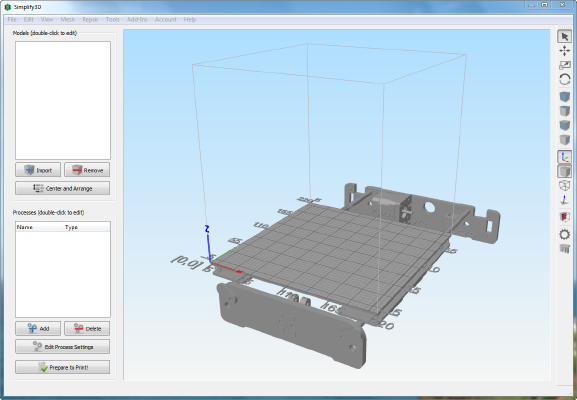This screenshot has height=400, width=577.
Task: Toggle wireframe model rendering
Action: point(564,185)
